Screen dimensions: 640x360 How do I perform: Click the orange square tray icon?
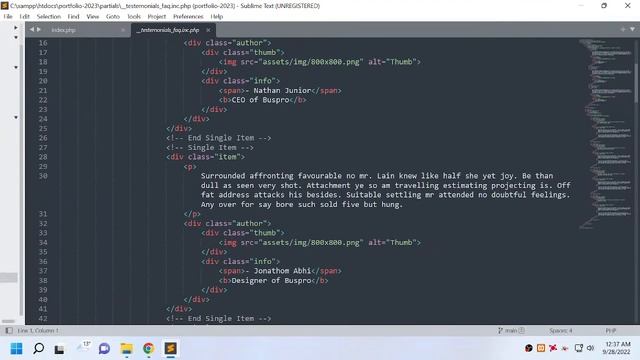541,348
